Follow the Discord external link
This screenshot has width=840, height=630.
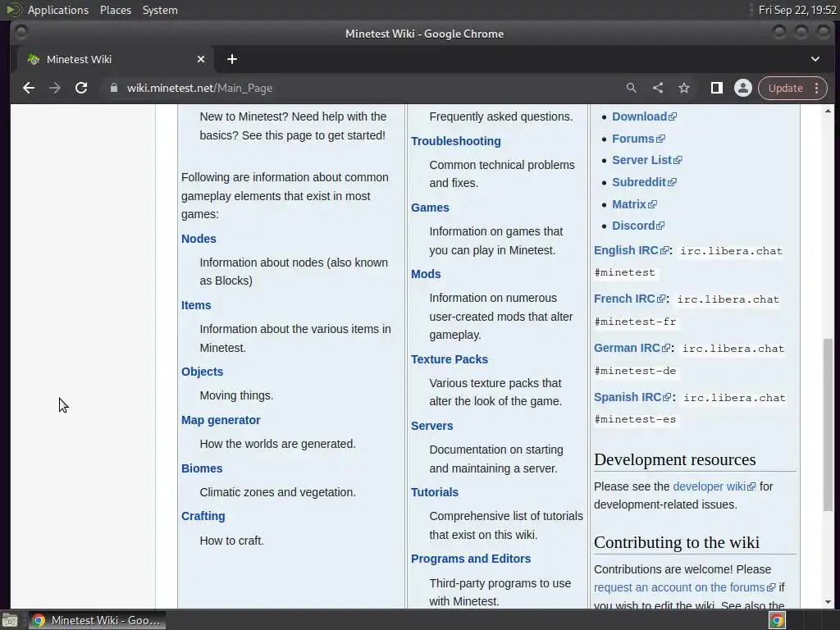click(x=638, y=226)
